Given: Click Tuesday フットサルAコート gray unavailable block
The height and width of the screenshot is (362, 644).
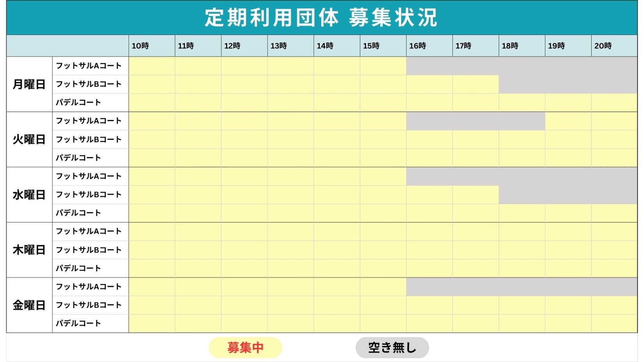Looking at the screenshot, I should coord(475,121).
